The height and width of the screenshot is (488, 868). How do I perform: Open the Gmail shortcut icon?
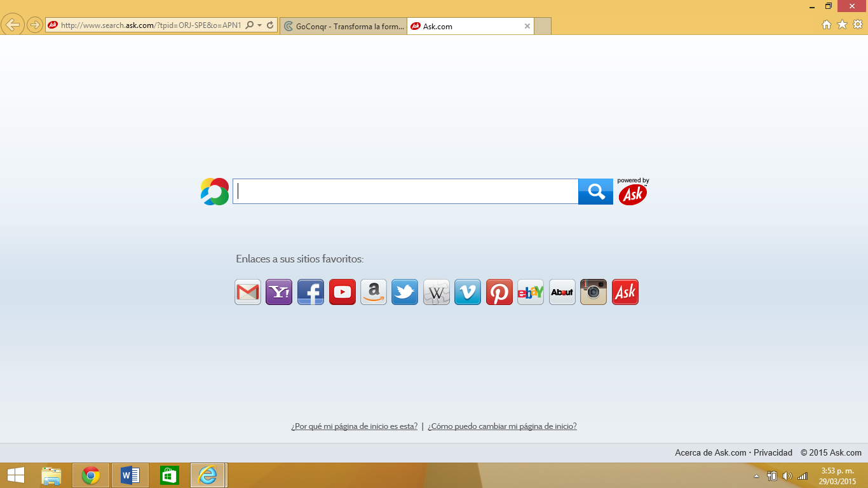pos(248,292)
